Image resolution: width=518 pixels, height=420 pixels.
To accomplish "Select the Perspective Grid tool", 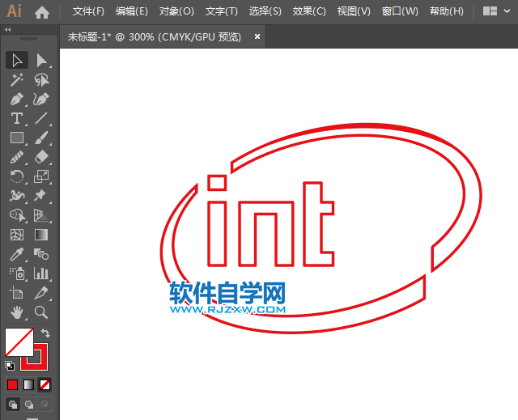I will coord(41,215).
